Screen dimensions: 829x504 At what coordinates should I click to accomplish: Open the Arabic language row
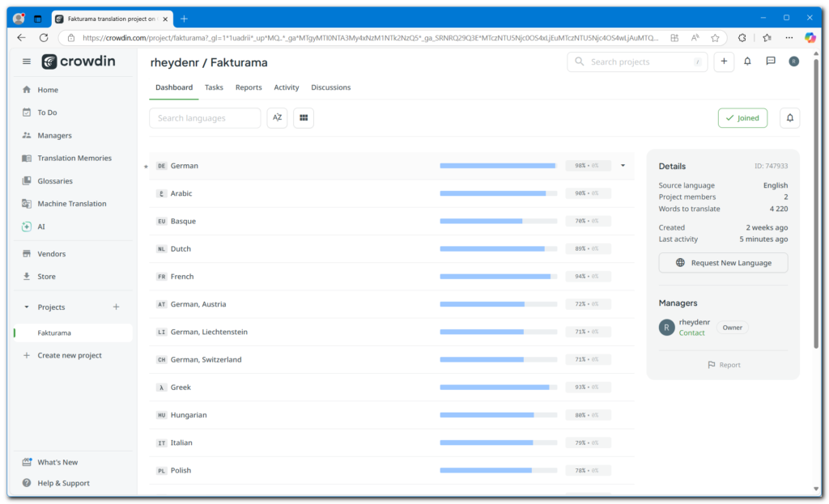tap(391, 193)
